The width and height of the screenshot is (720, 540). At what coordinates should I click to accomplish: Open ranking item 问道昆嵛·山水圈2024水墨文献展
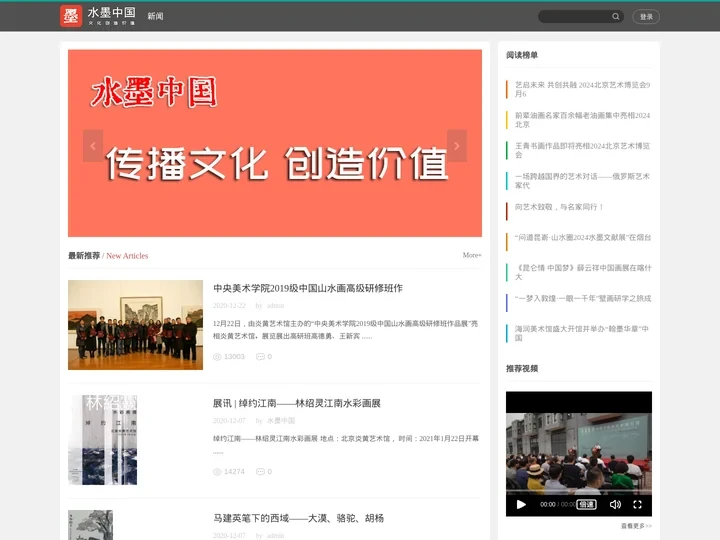pos(582,237)
